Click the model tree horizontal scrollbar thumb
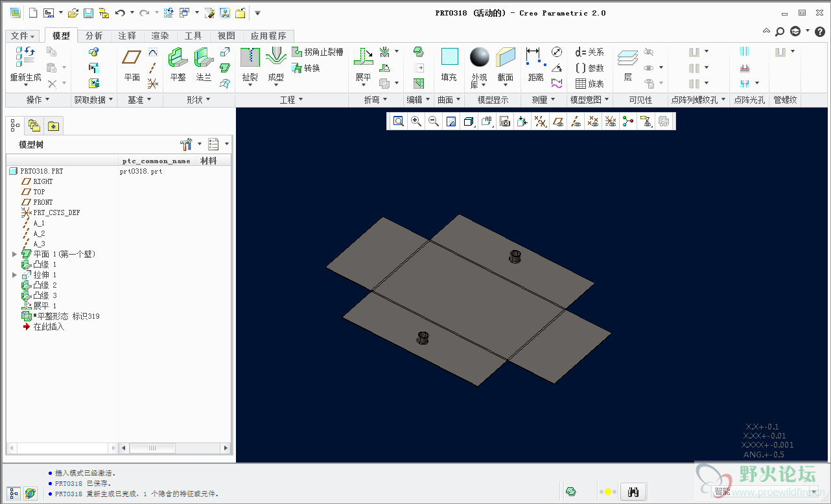Image resolution: width=831 pixels, height=504 pixels. point(152,448)
